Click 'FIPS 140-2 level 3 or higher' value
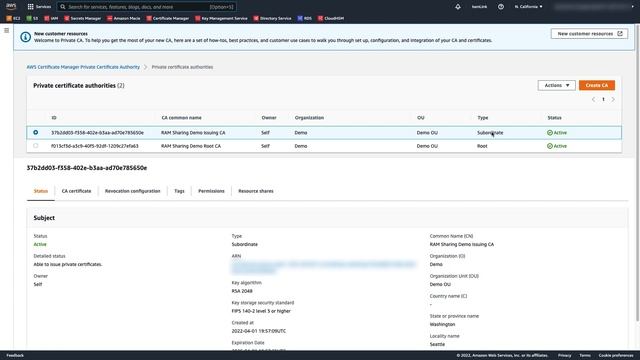The height and width of the screenshot is (360, 640). 261,311
